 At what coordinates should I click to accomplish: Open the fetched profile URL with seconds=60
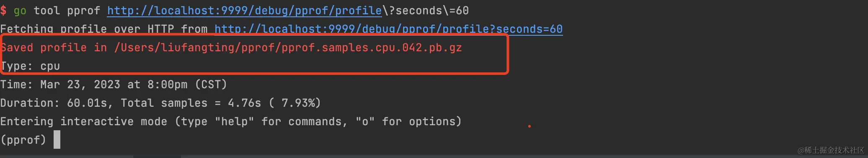(388, 29)
